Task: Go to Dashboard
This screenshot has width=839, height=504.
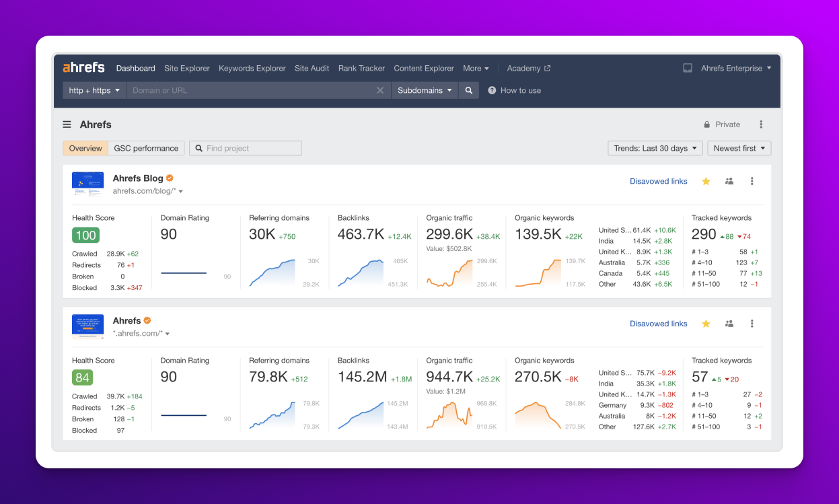Action: [x=136, y=68]
